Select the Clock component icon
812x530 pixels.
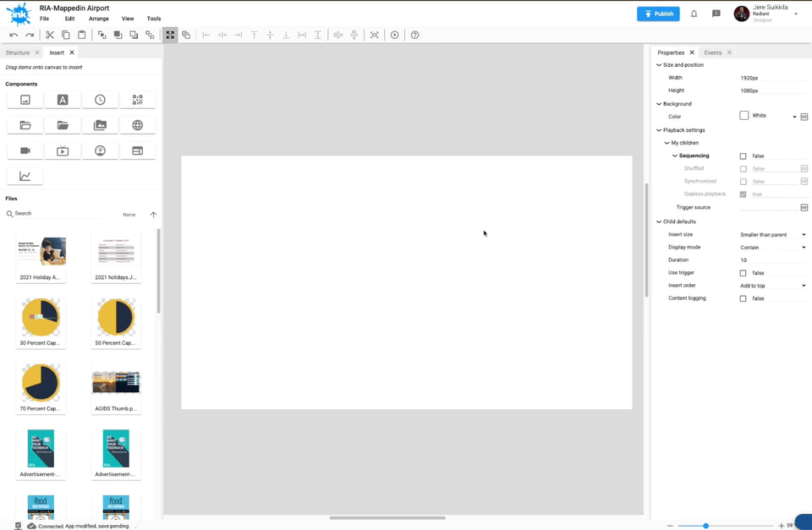[100, 100]
